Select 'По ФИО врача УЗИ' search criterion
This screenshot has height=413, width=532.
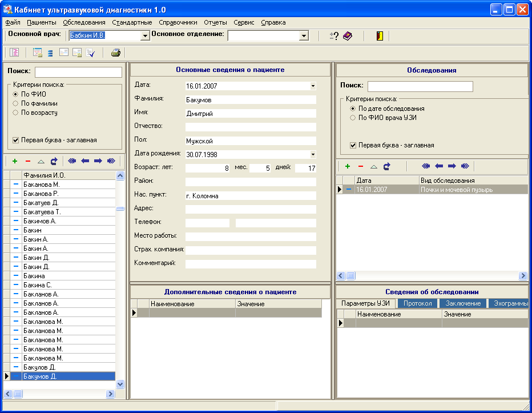pos(353,117)
